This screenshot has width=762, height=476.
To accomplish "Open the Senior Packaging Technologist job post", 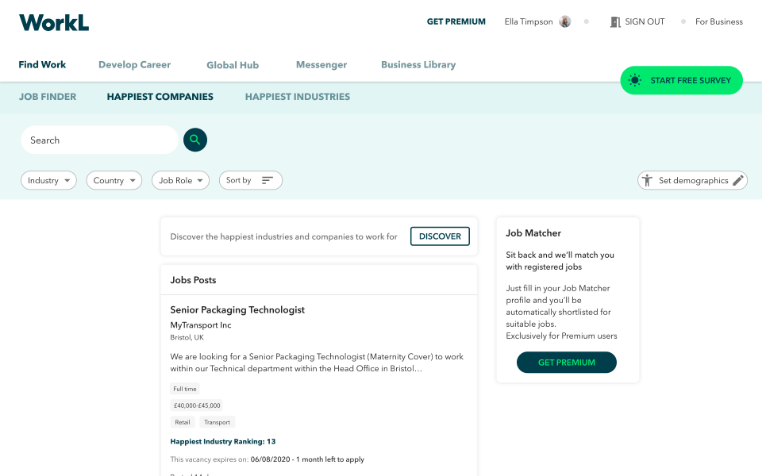I will coord(237,310).
